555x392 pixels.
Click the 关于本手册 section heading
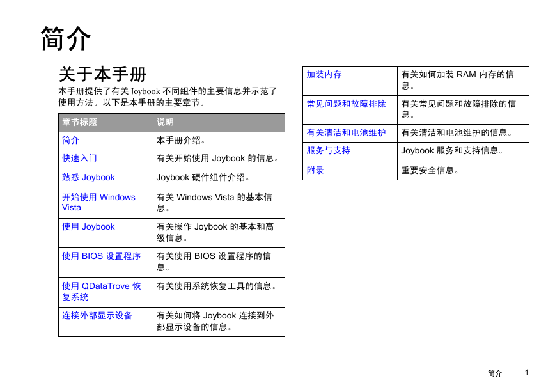click(102, 74)
